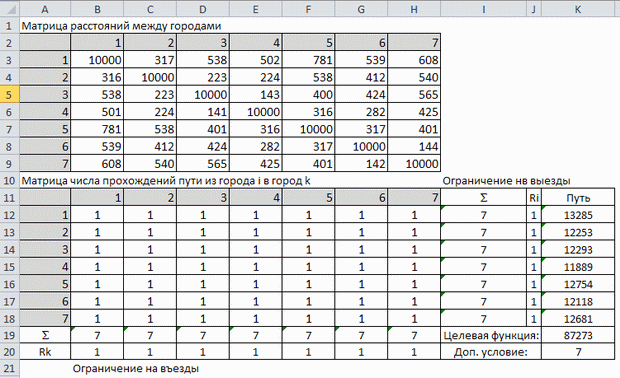Click the 'Целевая функция:' label
Image resolution: width=620 pixels, height=378 pixels.
click(491, 335)
